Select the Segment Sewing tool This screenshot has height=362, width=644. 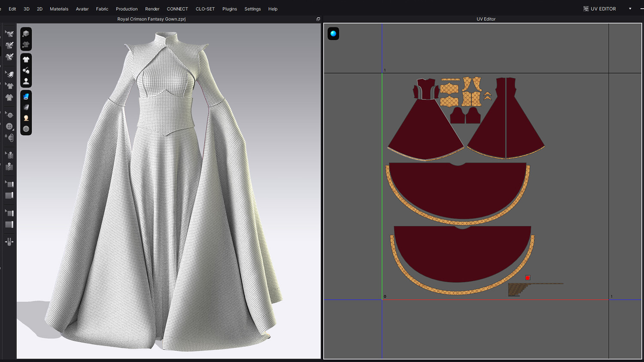(9, 45)
